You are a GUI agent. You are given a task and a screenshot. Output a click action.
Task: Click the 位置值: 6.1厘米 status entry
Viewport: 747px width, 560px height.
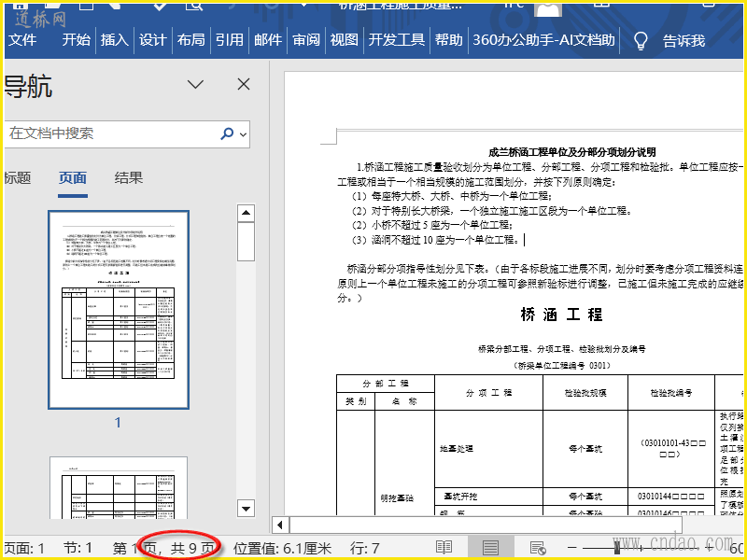click(282, 548)
